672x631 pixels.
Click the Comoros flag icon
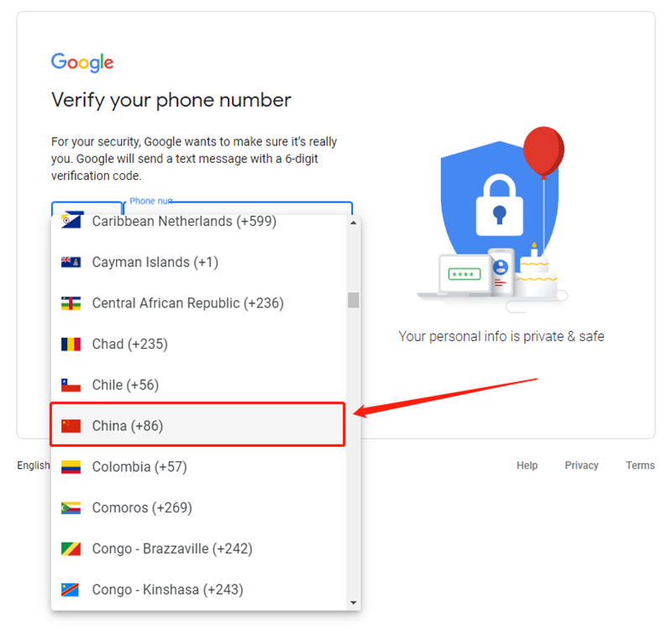click(x=71, y=507)
